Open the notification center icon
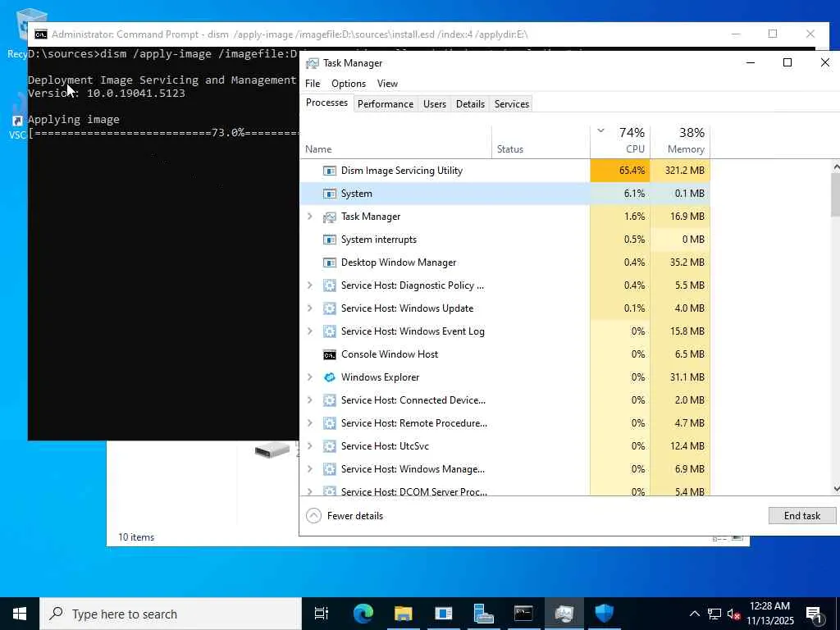 pyautogui.click(x=815, y=614)
